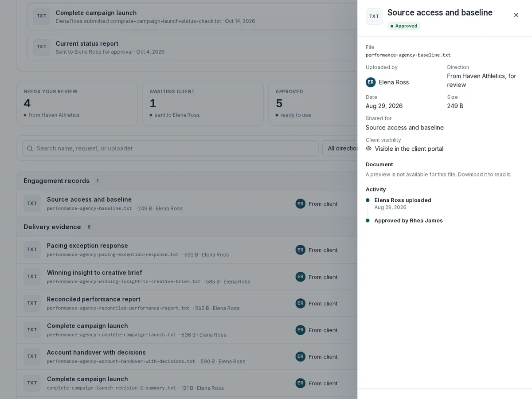Click TXT icon of Current status report

(x=42, y=47)
